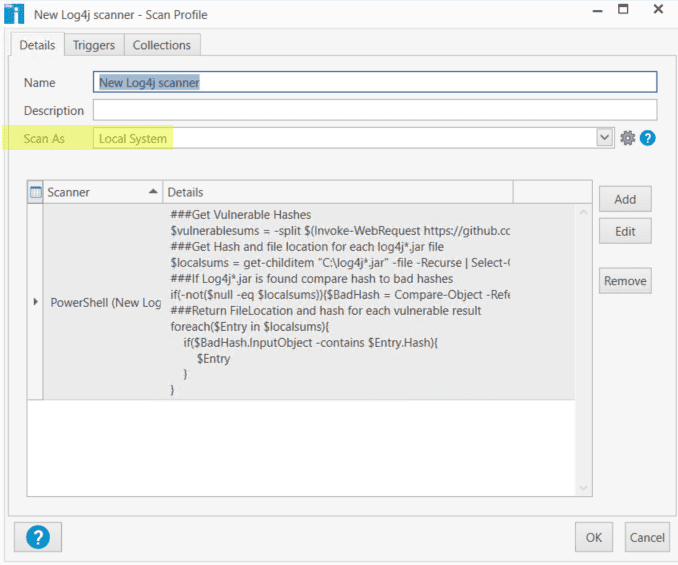Click the '$localsums = get-childitem' script line
The height and width of the screenshot is (565, 678).
[x=340, y=263]
